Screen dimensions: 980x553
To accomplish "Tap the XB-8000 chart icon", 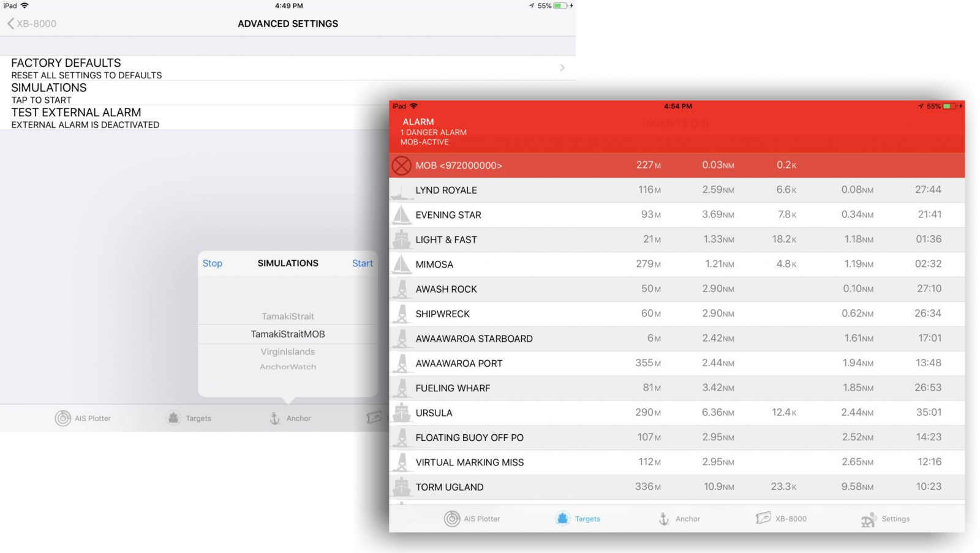I will (x=763, y=518).
